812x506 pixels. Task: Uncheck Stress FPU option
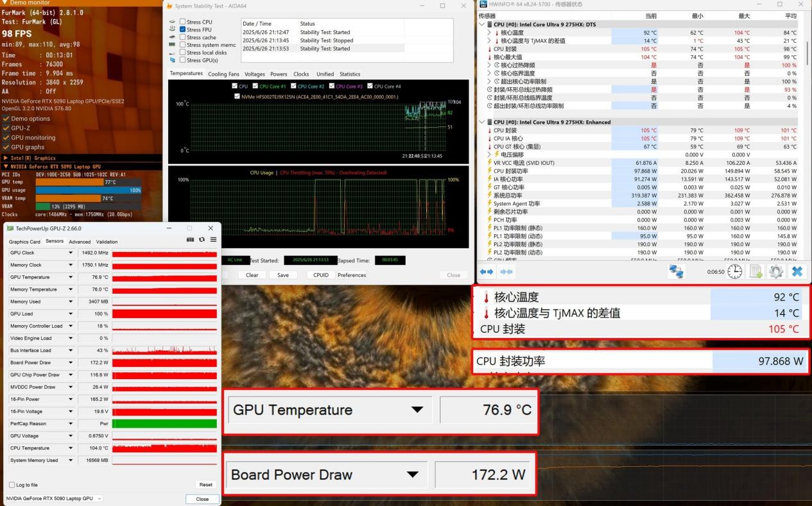183,30
